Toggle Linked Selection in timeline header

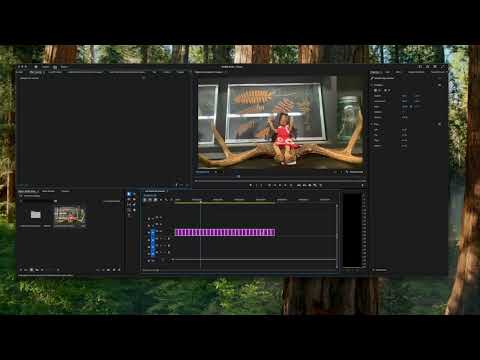click(155, 200)
